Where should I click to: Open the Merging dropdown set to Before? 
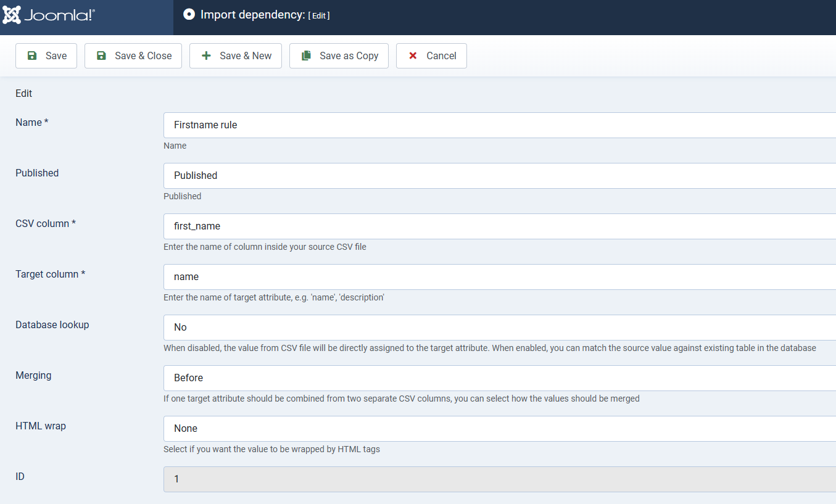coord(500,378)
